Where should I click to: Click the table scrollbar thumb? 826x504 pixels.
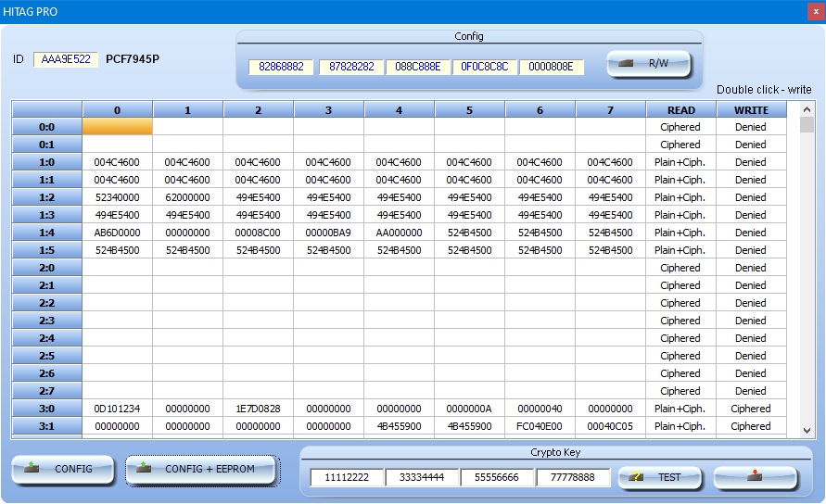coord(807,125)
